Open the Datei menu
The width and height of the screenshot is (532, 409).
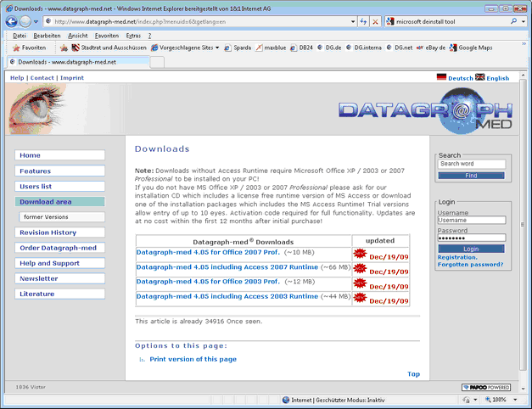pyautogui.click(x=20, y=36)
